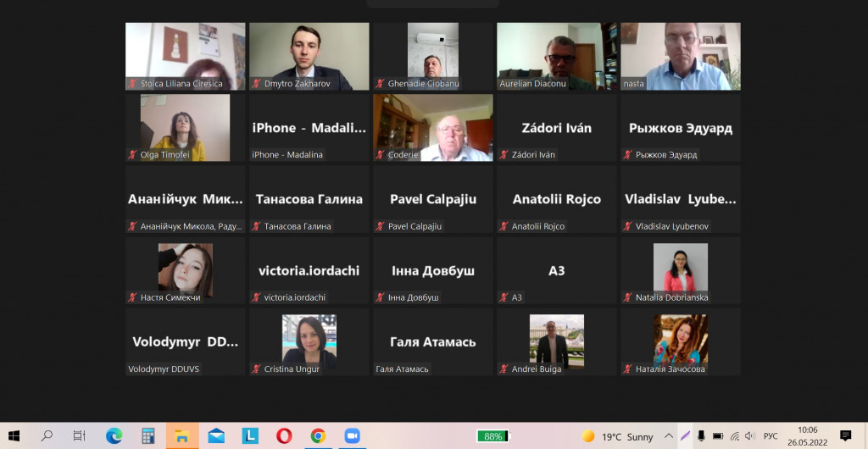Open Task View in the taskbar

(81, 435)
